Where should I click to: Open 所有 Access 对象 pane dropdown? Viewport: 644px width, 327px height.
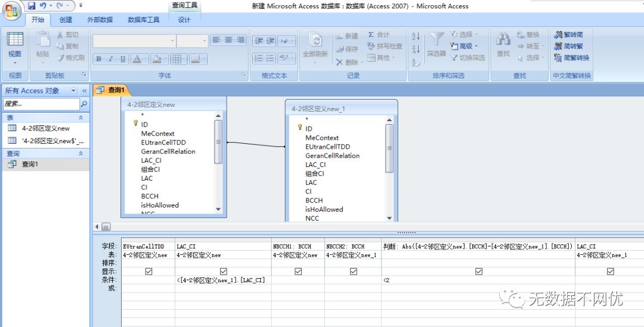coord(73,90)
